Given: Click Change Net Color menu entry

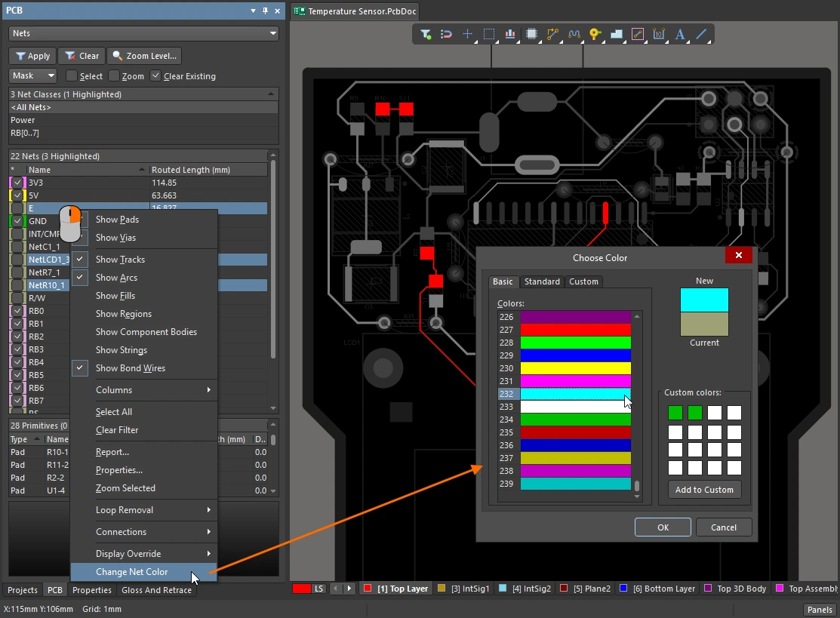Looking at the screenshot, I should pos(132,572).
